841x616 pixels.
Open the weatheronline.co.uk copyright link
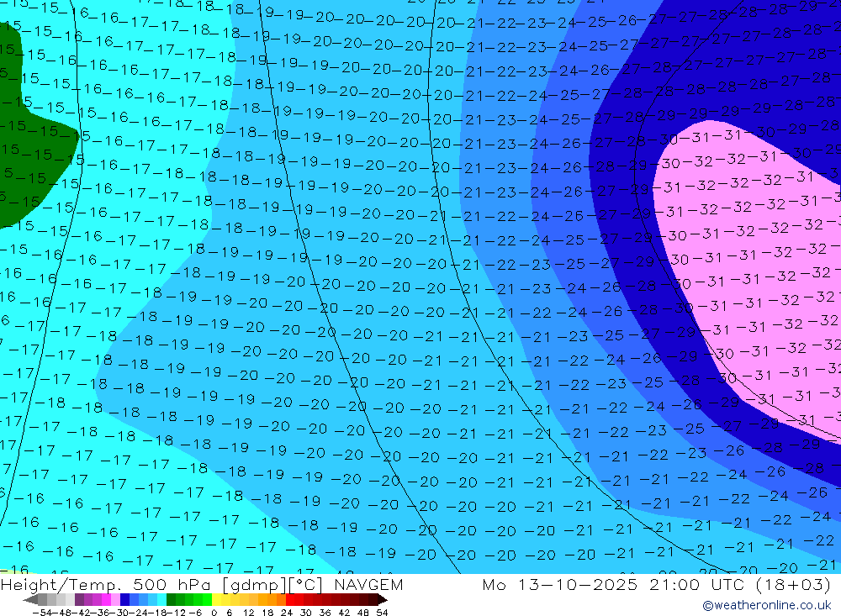766,605
